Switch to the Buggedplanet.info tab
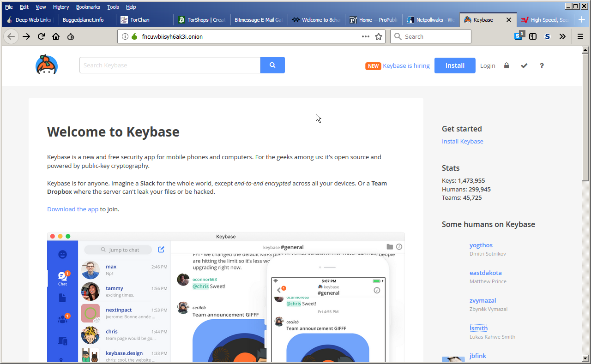The image size is (591, 364). [x=86, y=20]
